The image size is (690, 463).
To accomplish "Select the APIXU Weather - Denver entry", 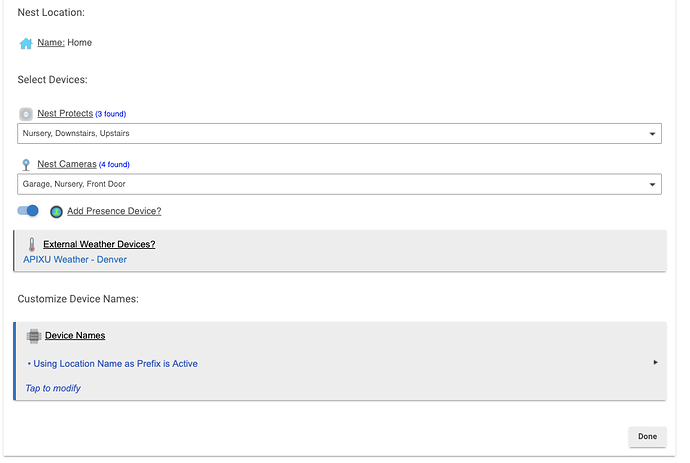I will coord(75,259).
